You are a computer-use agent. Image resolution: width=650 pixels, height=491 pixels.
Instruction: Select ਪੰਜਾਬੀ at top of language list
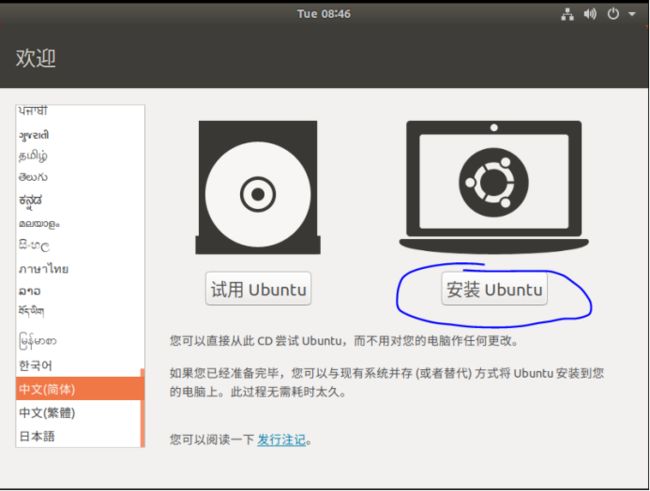pos(78,111)
